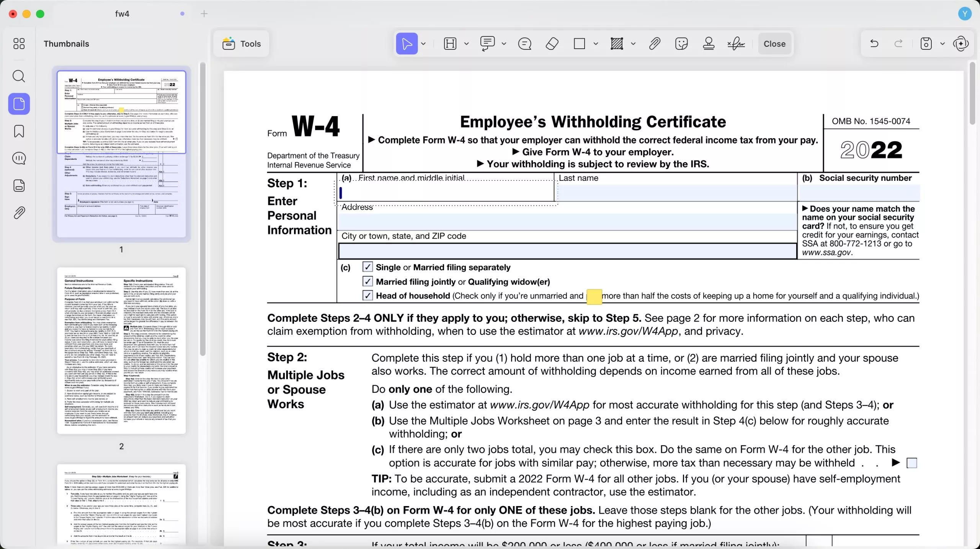Switch to the fw4 document tab

[x=122, y=14]
